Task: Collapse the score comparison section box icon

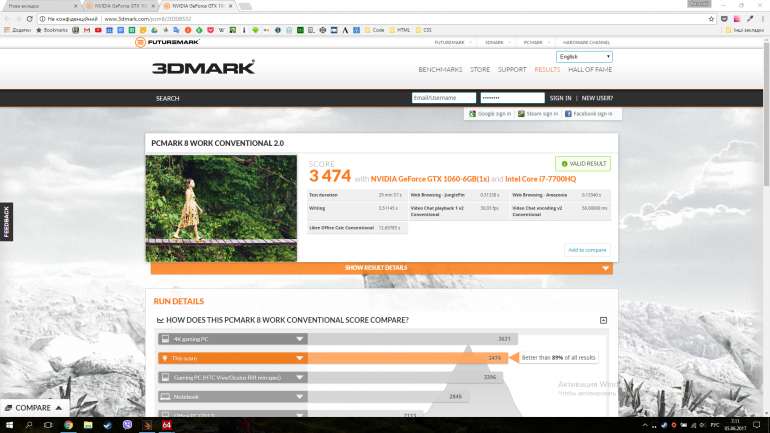Action: point(604,320)
